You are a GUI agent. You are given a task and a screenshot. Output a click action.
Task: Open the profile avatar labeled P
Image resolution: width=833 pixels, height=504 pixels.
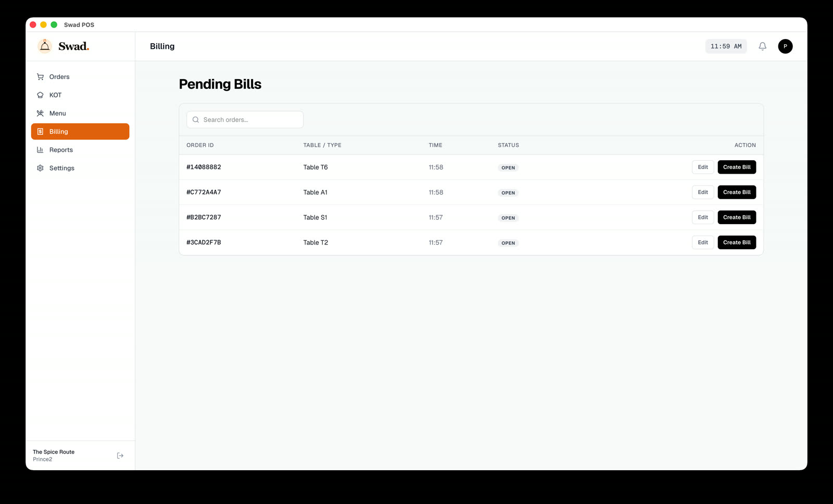coord(785,46)
